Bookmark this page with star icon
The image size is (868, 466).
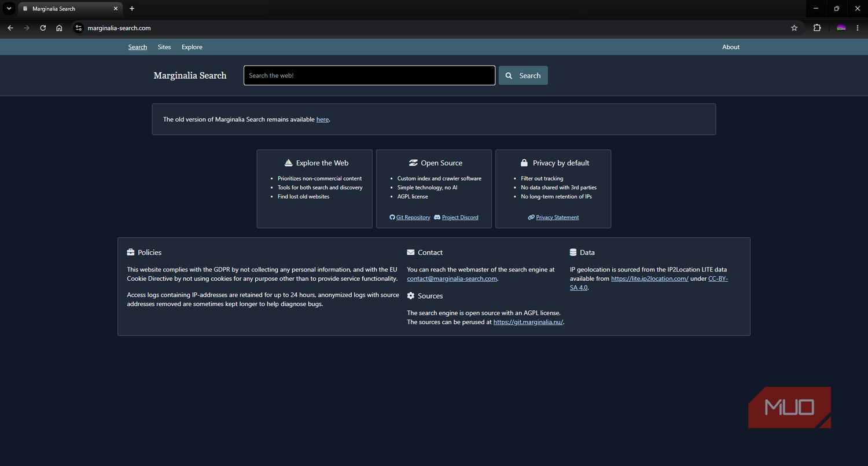click(x=794, y=28)
